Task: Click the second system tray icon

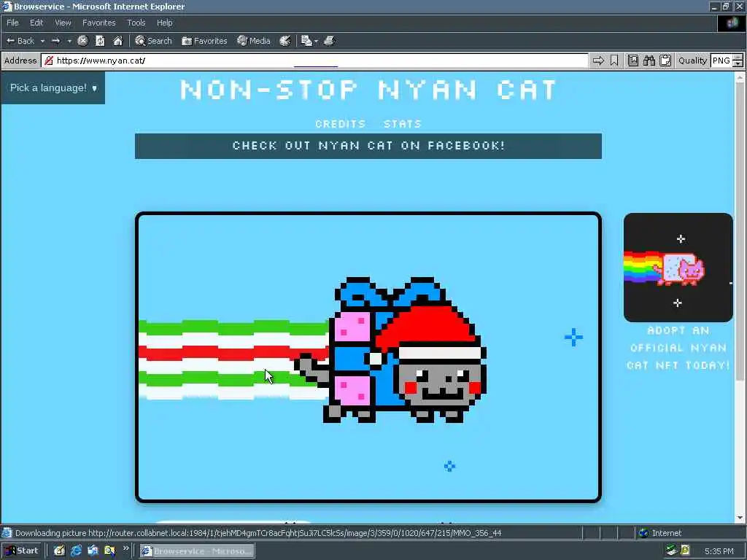Action: pos(685,551)
